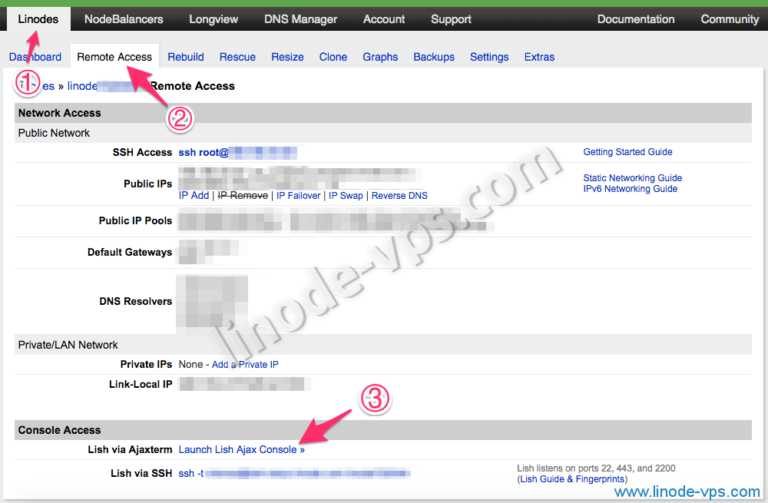Switch to the Rebuild tab
The height and width of the screenshot is (503, 768).
(186, 57)
